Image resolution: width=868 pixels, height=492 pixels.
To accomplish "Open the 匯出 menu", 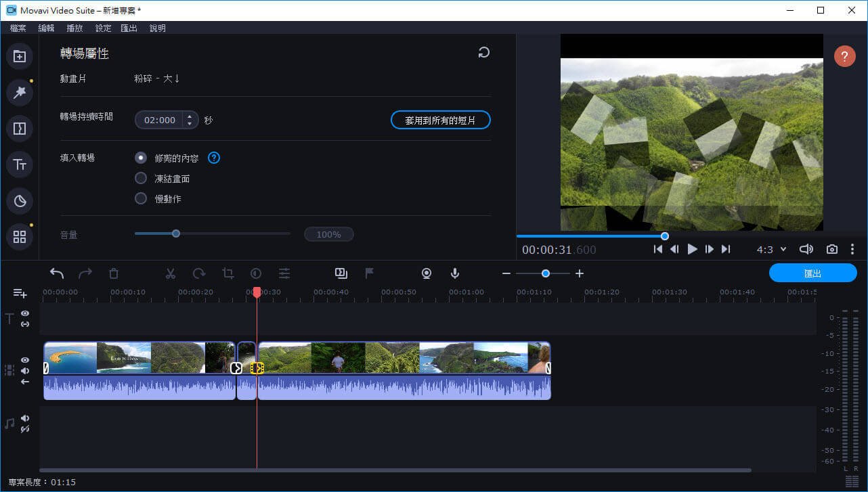I will [x=129, y=28].
